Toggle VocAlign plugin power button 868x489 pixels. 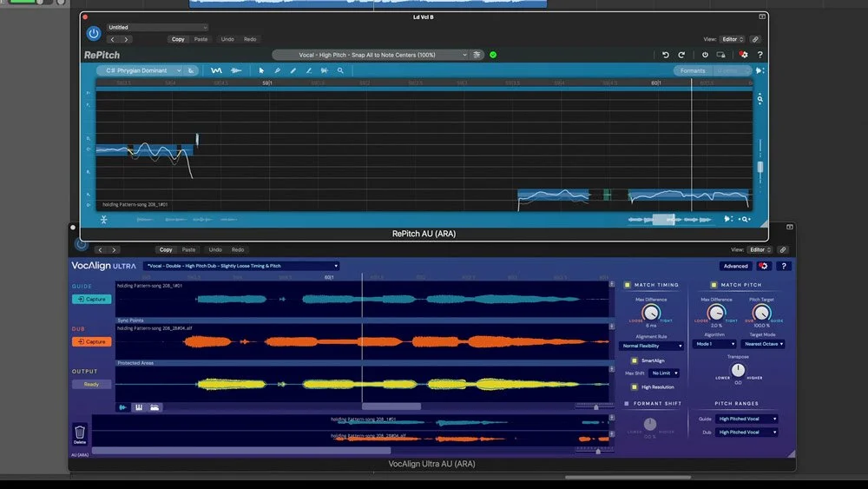click(x=82, y=244)
